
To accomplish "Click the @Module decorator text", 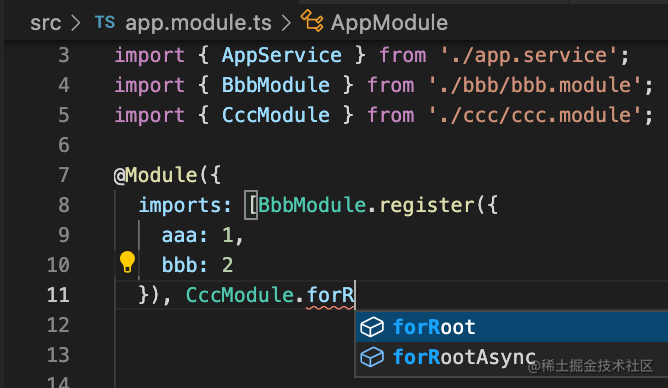I will [155, 175].
